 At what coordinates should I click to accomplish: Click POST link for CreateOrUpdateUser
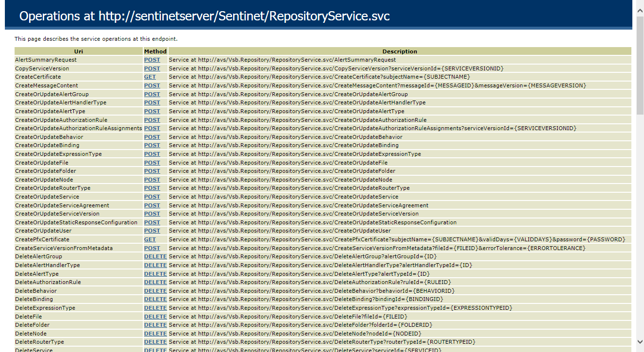[152, 231]
